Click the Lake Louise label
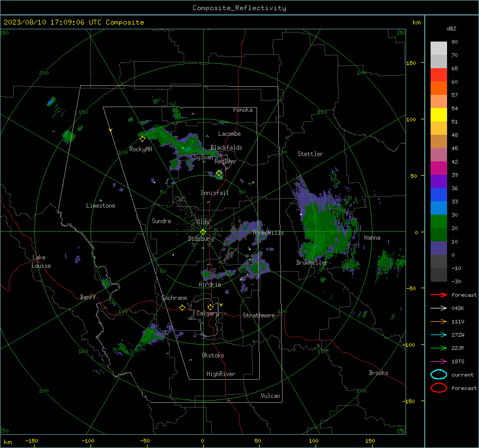Viewport: 479px width, 448px height. 41,262
